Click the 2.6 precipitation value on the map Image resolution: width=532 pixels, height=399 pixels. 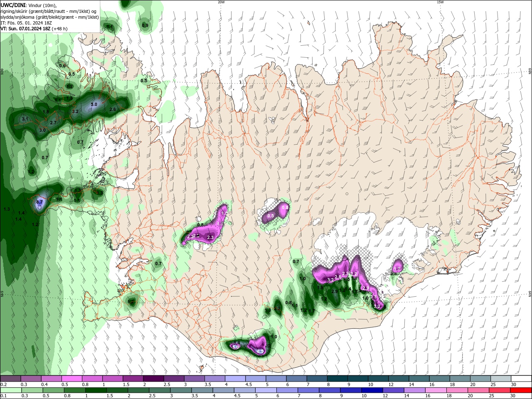pos(113,110)
